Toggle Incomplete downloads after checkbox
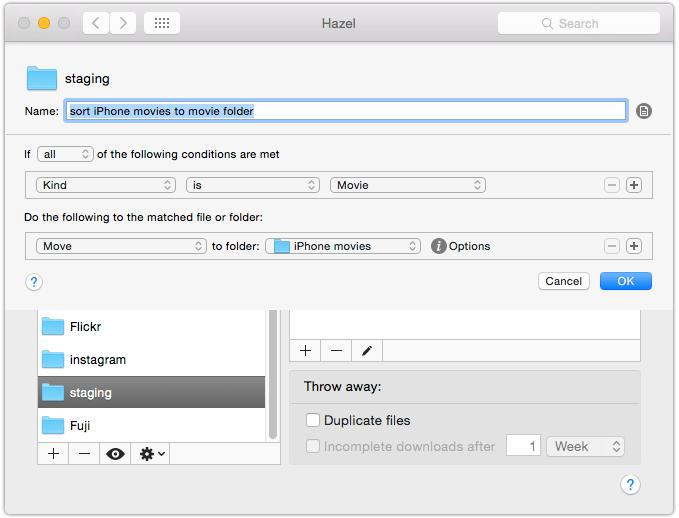Viewport: 679px width, 518px height. [312, 446]
